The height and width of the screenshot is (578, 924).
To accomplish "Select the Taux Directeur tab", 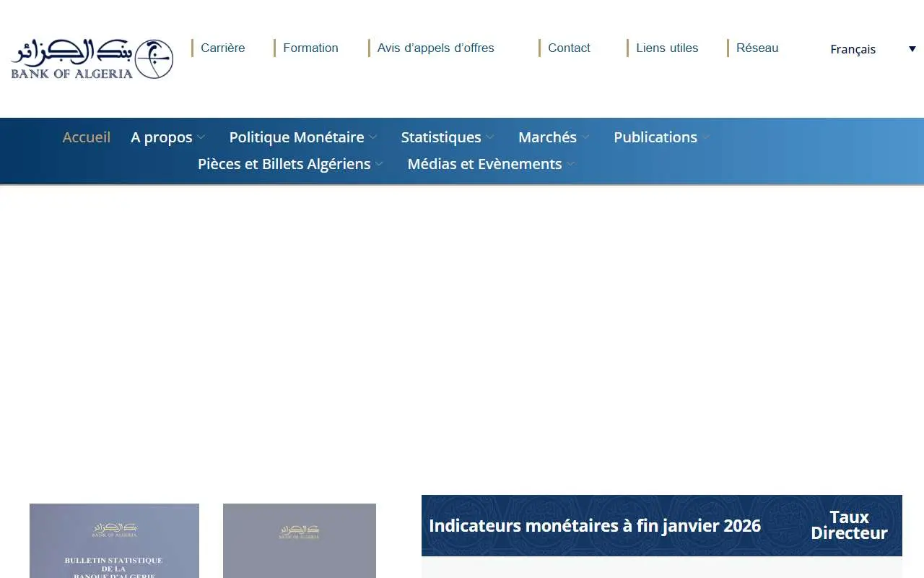I will (849, 525).
